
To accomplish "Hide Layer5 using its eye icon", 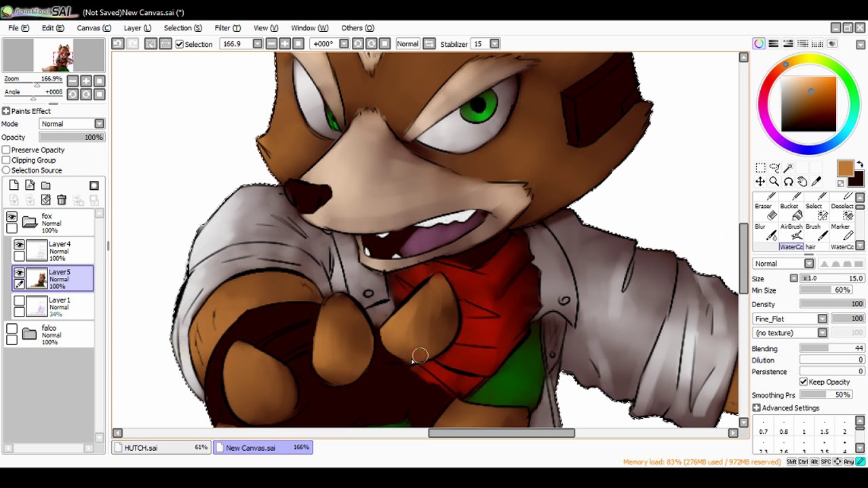I will [x=19, y=273].
